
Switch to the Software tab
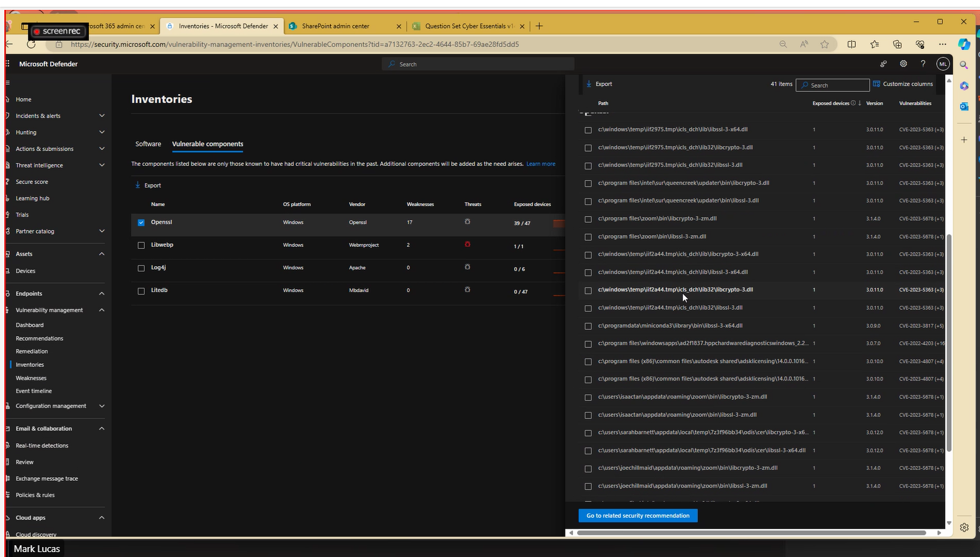click(148, 144)
